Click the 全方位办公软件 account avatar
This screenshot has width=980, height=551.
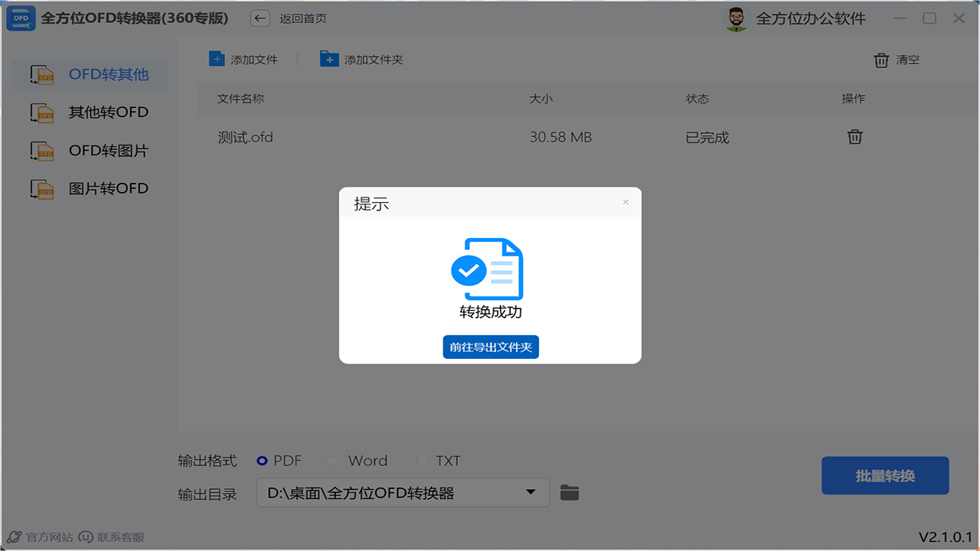click(736, 18)
